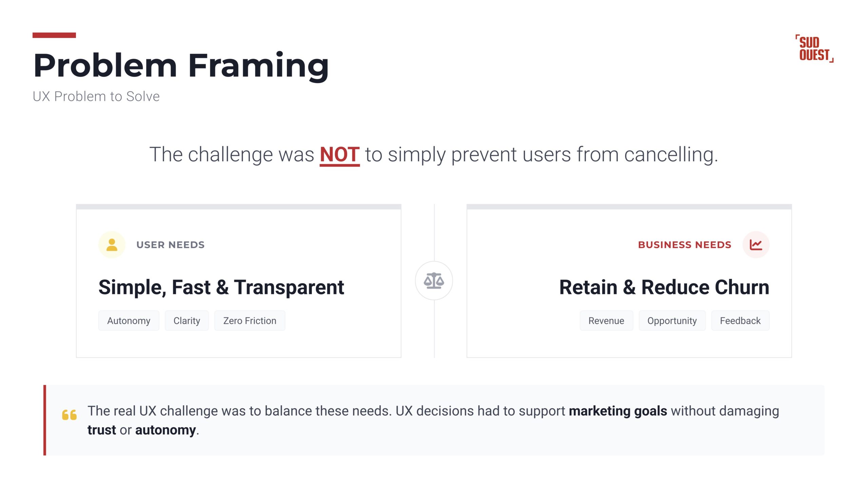Click the UX Problem to Solve subtitle
Screen dimensions: 868x488
[x=96, y=97]
